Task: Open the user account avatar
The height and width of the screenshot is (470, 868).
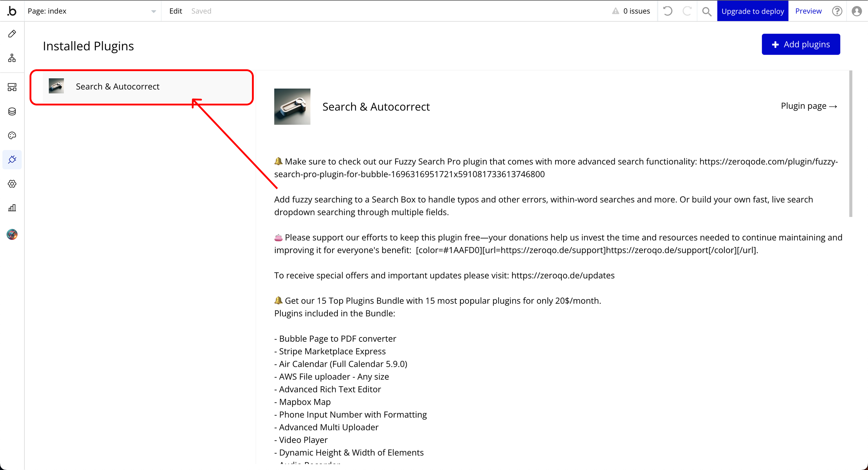Action: click(857, 11)
